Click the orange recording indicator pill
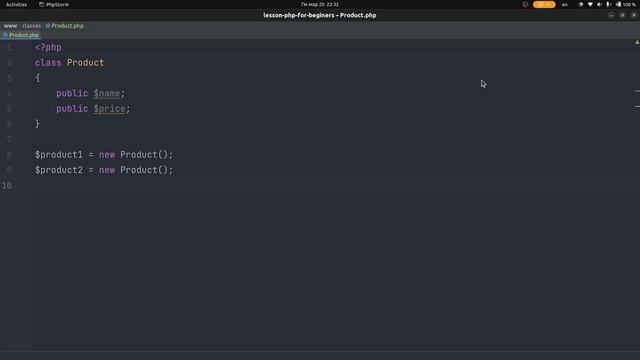 point(544,4)
